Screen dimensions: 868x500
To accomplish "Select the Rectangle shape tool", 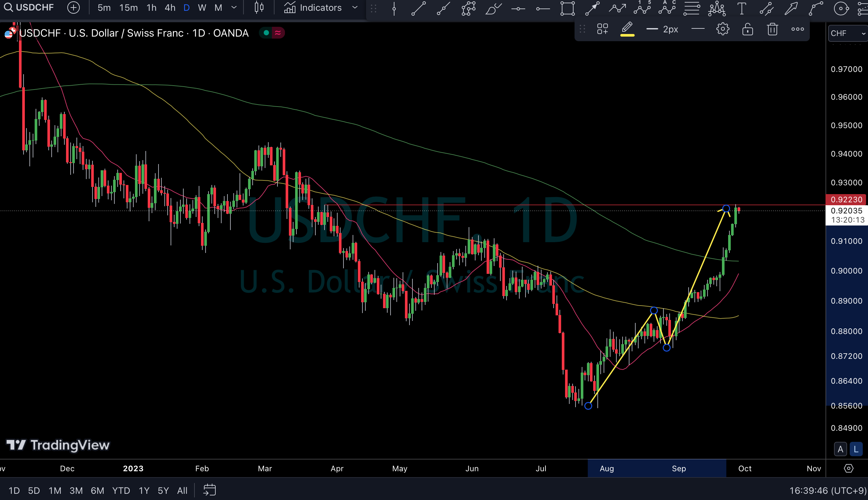I will pos(567,8).
